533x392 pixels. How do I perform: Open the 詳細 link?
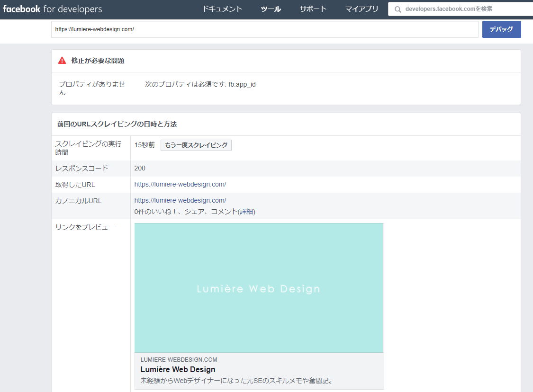246,212
